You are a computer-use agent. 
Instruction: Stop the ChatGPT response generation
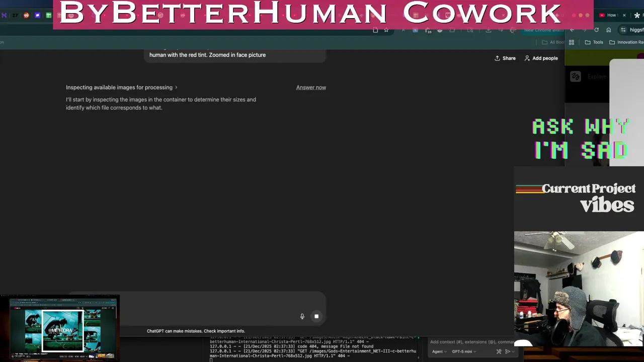click(316, 316)
